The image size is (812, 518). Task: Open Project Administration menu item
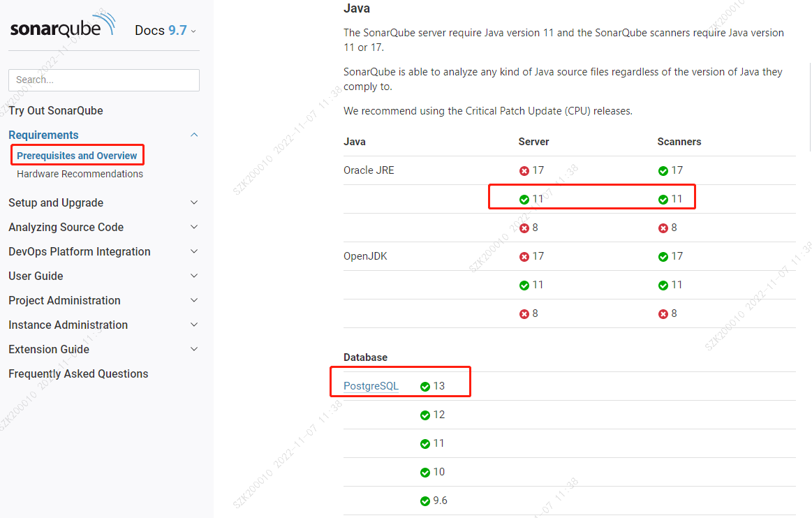click(x=64, y=300)
